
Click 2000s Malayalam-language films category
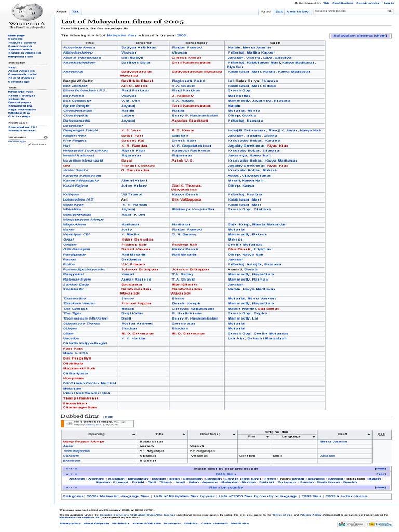[x=118, y=496]
